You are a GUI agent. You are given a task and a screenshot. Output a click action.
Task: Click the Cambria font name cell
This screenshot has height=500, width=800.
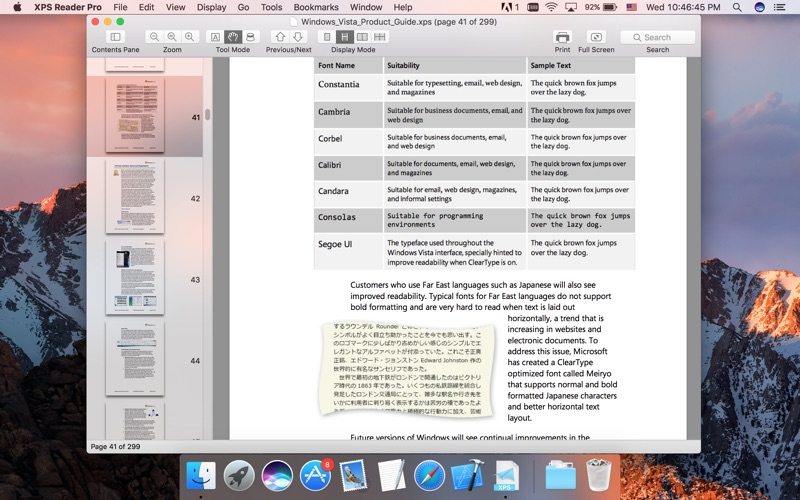click(x=348, y=114)
